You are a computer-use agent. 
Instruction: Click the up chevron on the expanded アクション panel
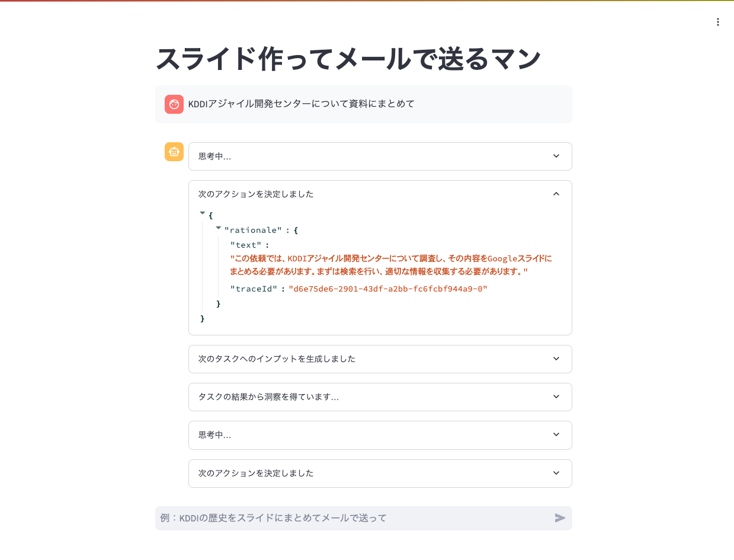click(556, 193)
